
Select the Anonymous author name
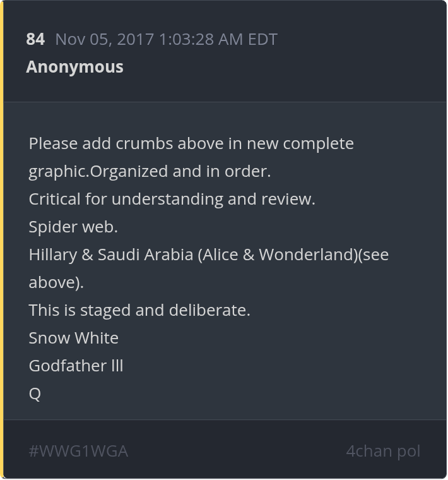pos(74,67)
